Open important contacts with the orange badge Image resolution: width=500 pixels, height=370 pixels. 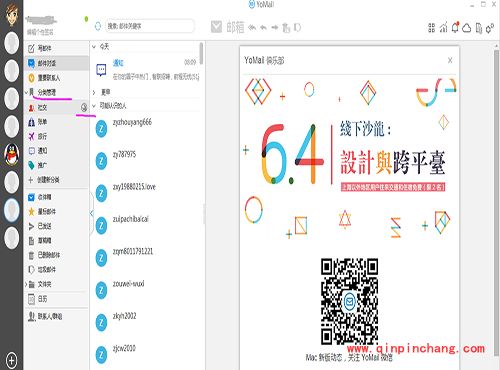tap(31, 78)
